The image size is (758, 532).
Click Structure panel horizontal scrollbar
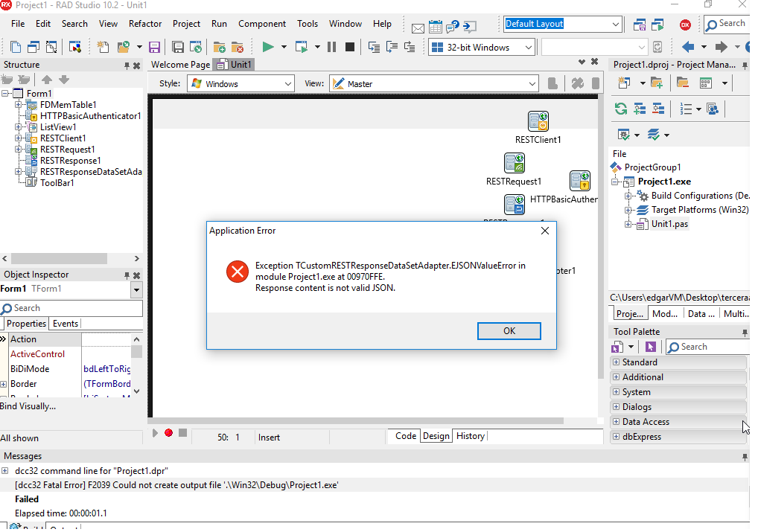59,258
